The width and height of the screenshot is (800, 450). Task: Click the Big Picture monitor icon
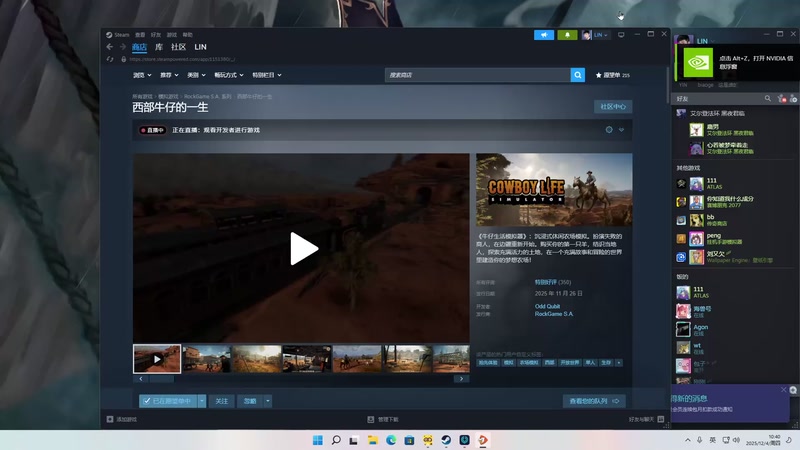[621, 35]
